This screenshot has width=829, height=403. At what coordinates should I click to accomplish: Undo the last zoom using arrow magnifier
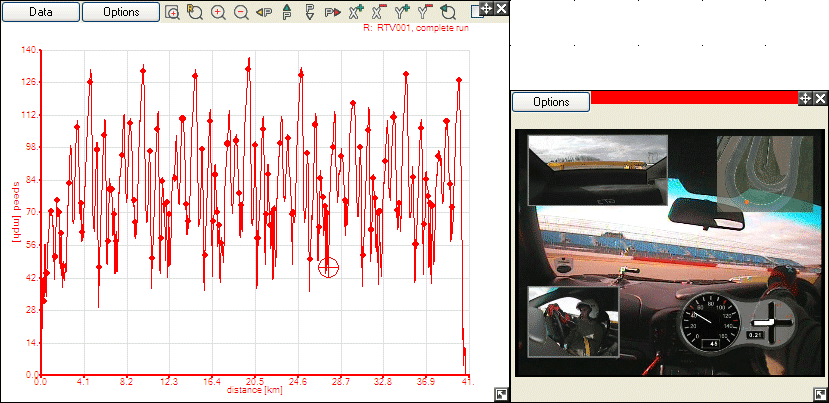449,13
